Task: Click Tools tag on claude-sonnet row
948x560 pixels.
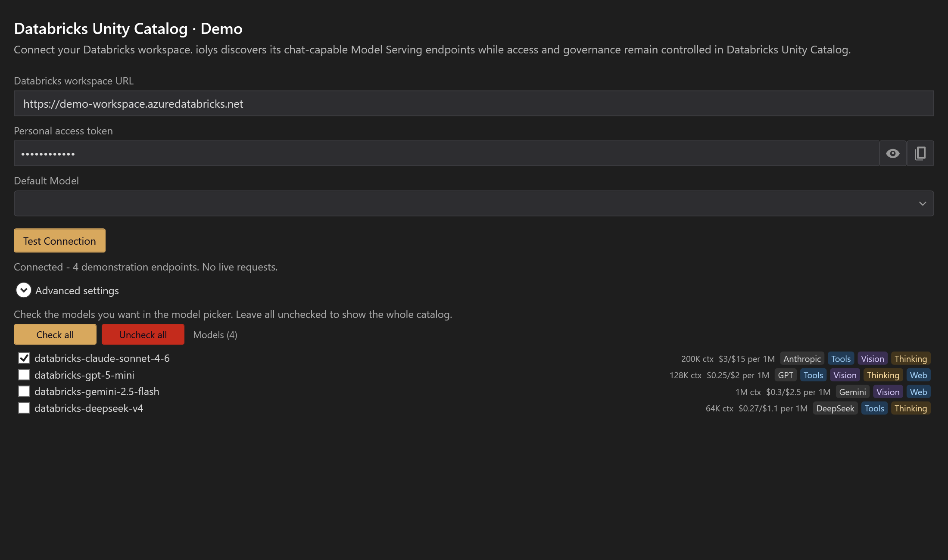Action: 841,359
